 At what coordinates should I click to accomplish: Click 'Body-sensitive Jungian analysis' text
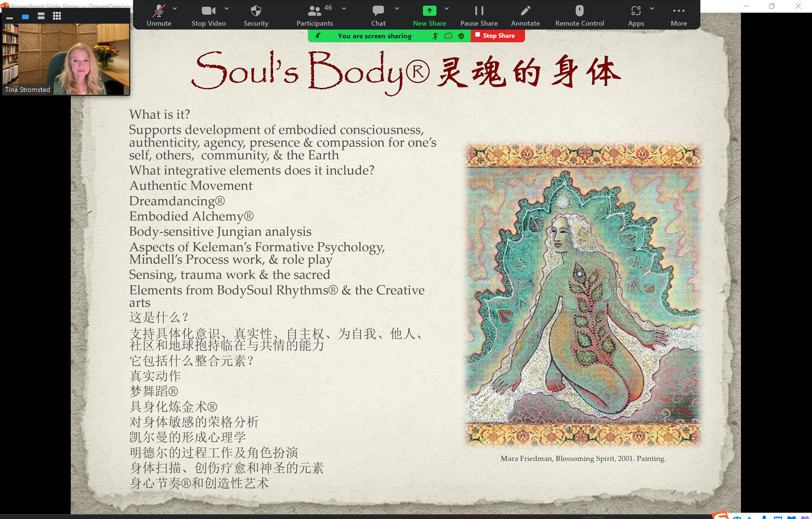pyautogui.click(x=220, y=232)
